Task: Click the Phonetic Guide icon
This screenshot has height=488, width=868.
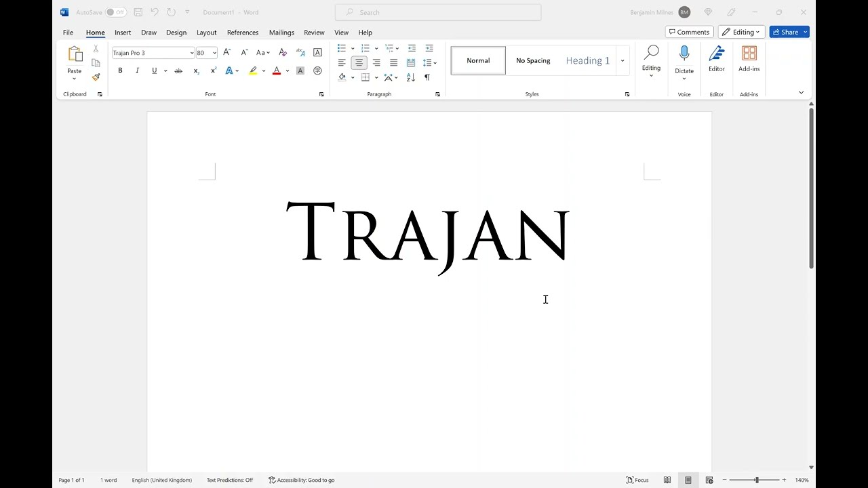Action: pyautogui.click(x=300, y=52)
